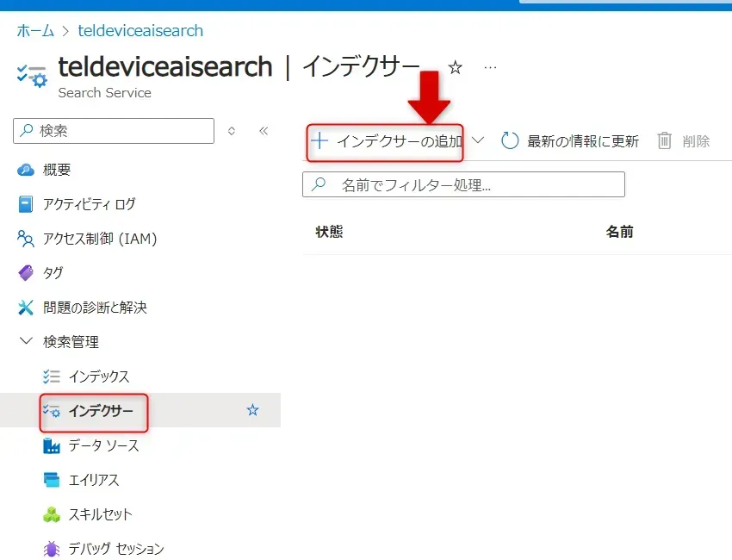Image resolution: width=732 pixels, height=560 pixels.
Task: Collapse the sidebar with double-chevron button
Action: tap(264, 131)
